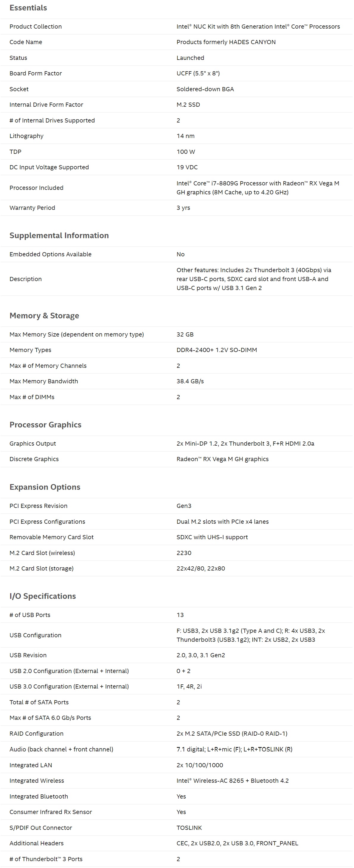
Task: Click the Integrated Wireless value text
Action: pyautogui.click(x=232, y=781)
